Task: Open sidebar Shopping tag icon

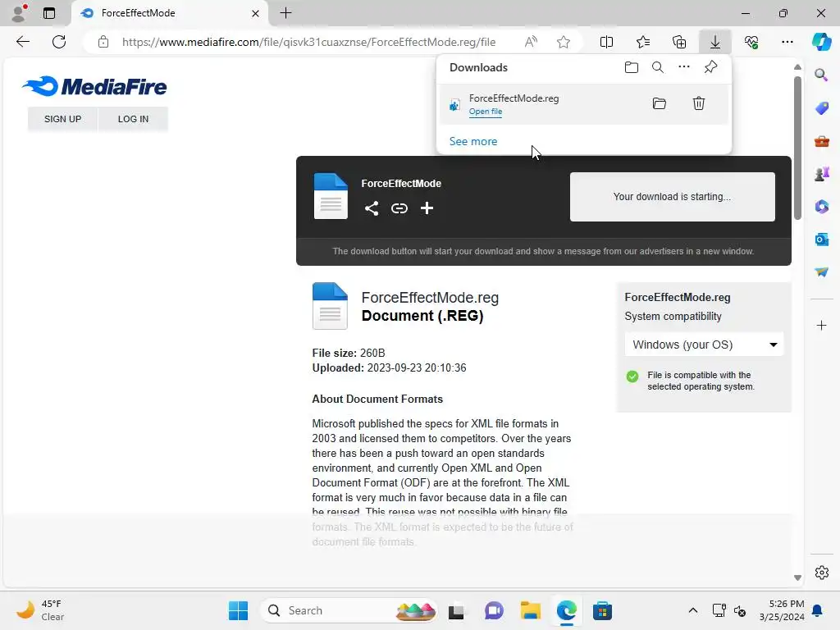Action: pyautogui.click(x=821, y=108)
